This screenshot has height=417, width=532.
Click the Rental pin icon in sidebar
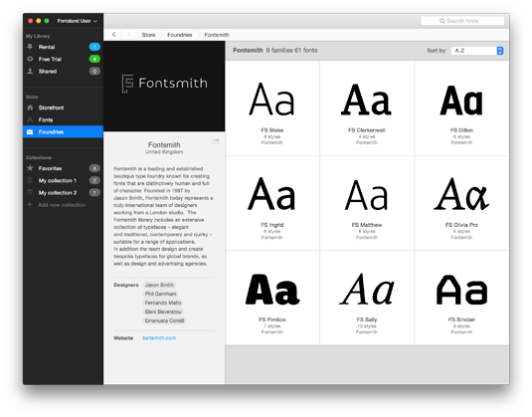pyautogui.click(x=30, y=47)
